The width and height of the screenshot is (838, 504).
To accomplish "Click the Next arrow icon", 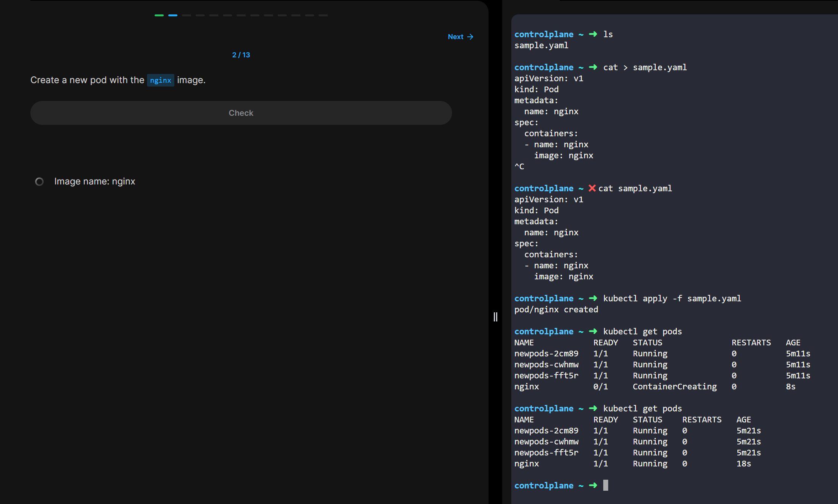I will pos(470,37).
